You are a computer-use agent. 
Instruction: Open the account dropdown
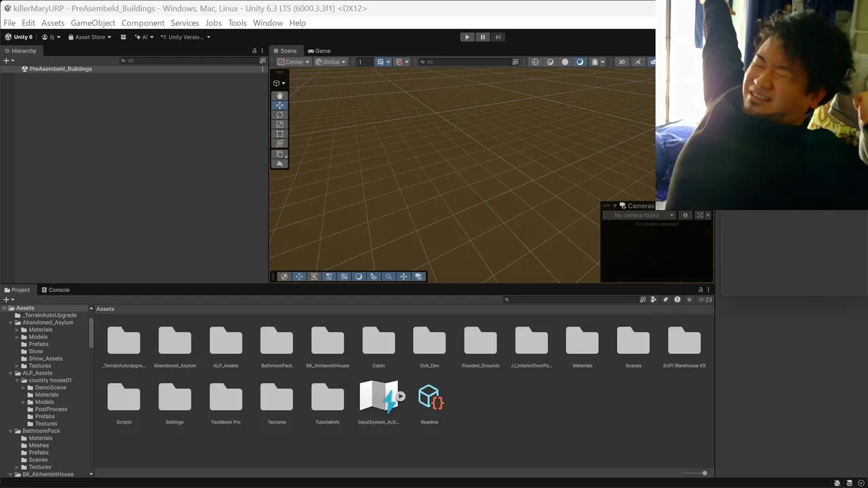pos(51,37)
